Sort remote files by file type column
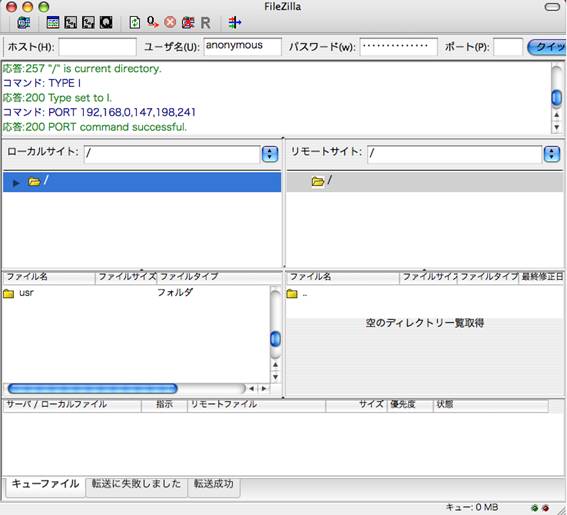Screen dimensions: 567x515 [x=488, y=277]
